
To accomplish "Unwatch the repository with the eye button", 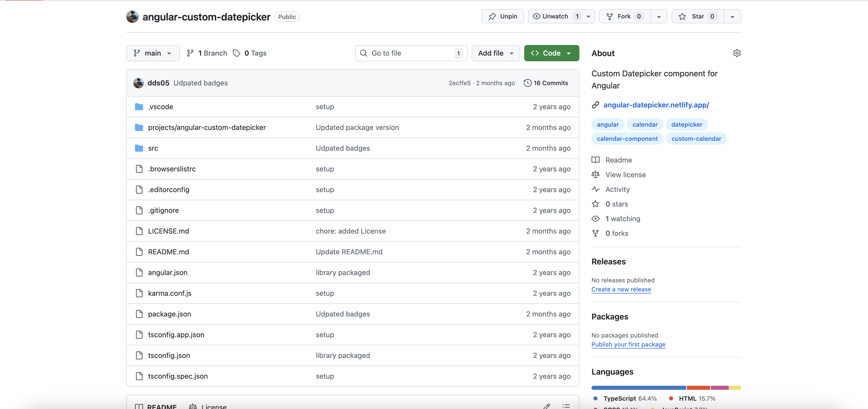I will pos(551,16).
